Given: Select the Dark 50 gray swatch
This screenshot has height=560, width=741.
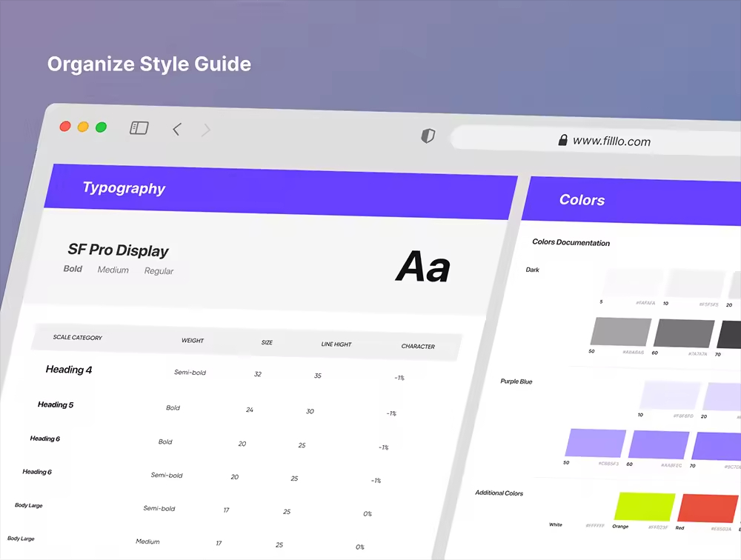Looking at the screenshot, I should 621,332.
